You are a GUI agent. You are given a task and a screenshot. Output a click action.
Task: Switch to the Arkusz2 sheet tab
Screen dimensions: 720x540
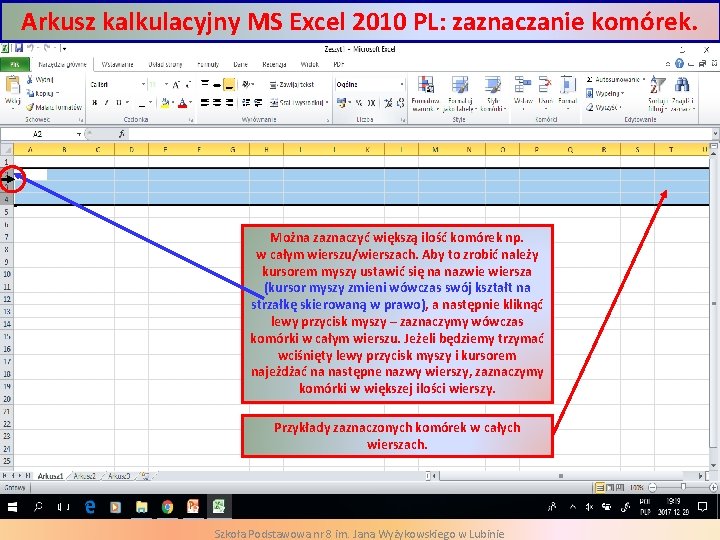84,476
